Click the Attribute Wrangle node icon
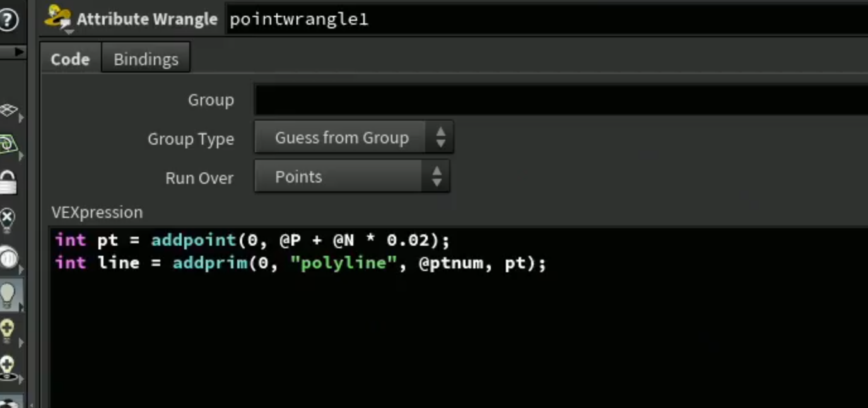 [58, 18]
